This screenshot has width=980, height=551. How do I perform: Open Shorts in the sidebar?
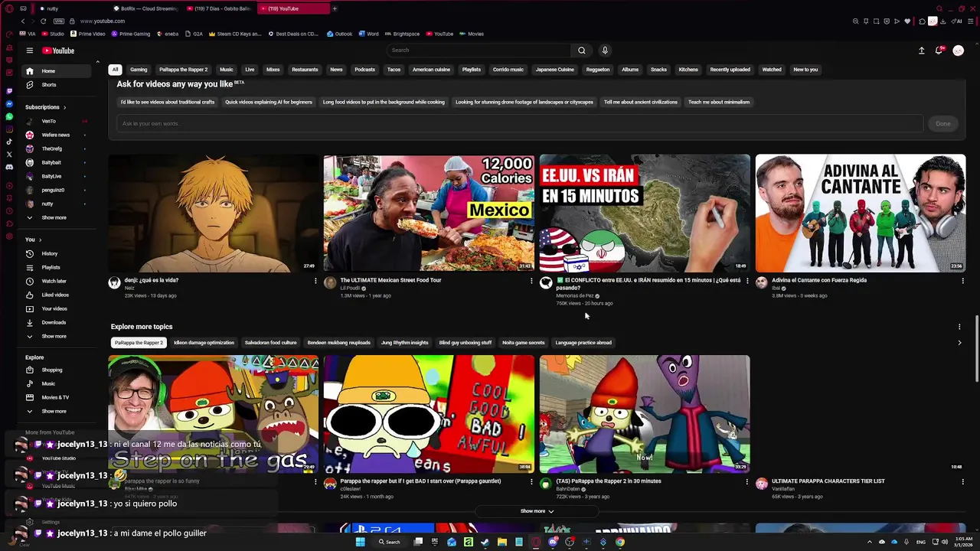click(55, 85)
